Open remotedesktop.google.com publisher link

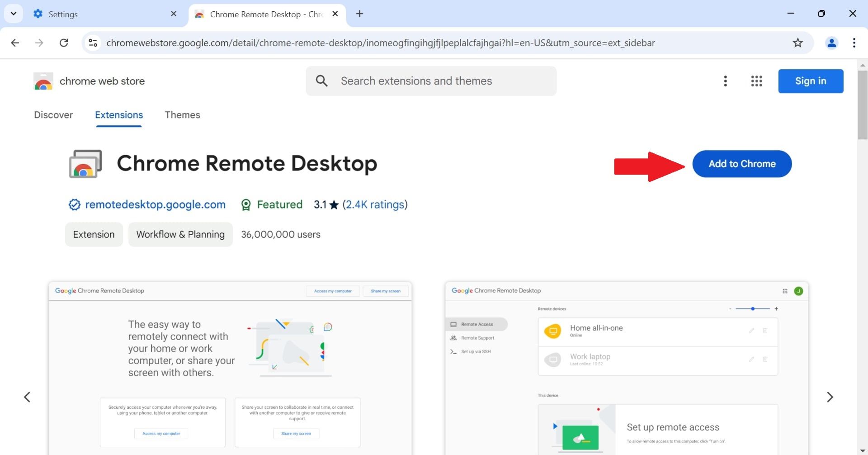pos(155,204)
